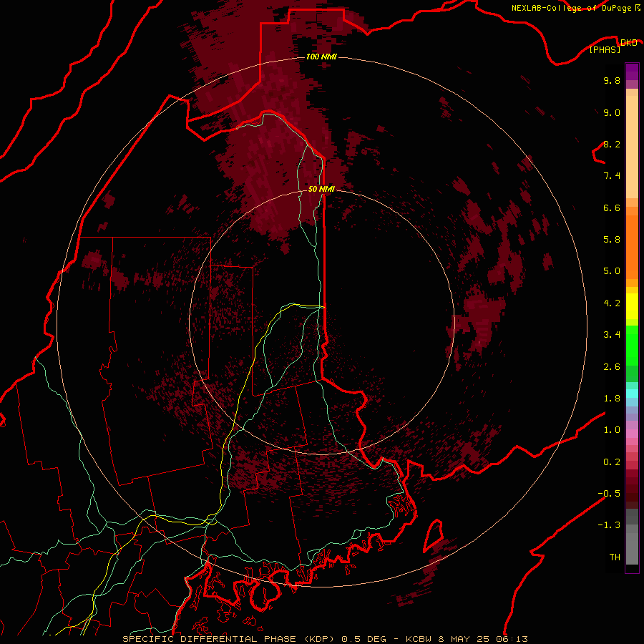Click the 8.2 scale value
Viewport: 644px width, 644px height.
click(x=612, y=144)
